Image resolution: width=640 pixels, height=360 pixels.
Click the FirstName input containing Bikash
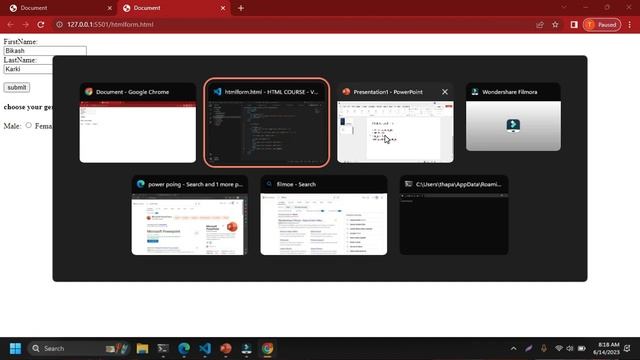(x=45, y=51)
